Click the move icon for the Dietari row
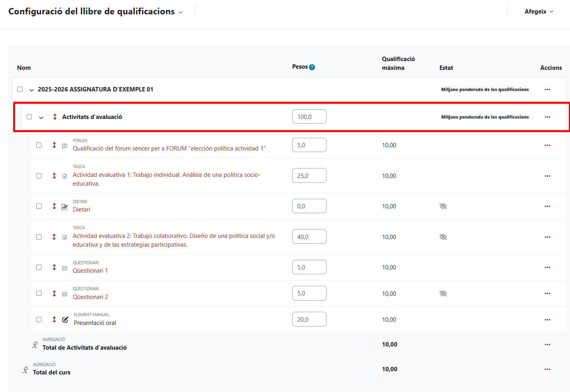570x392 pixels. coord(54,206)
